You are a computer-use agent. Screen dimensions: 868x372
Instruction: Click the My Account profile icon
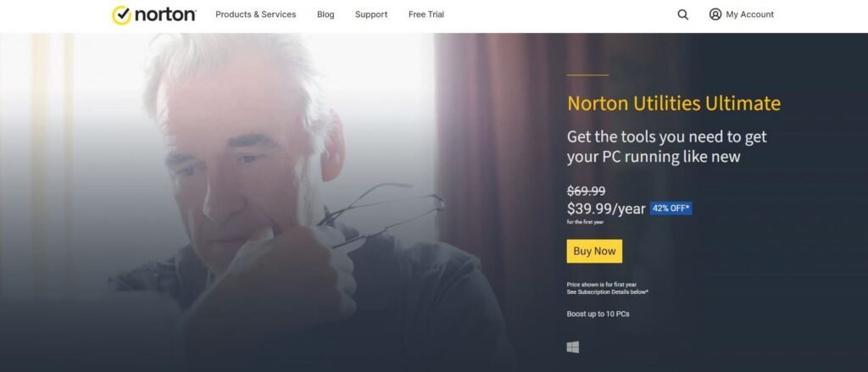[x=715, y=14]
